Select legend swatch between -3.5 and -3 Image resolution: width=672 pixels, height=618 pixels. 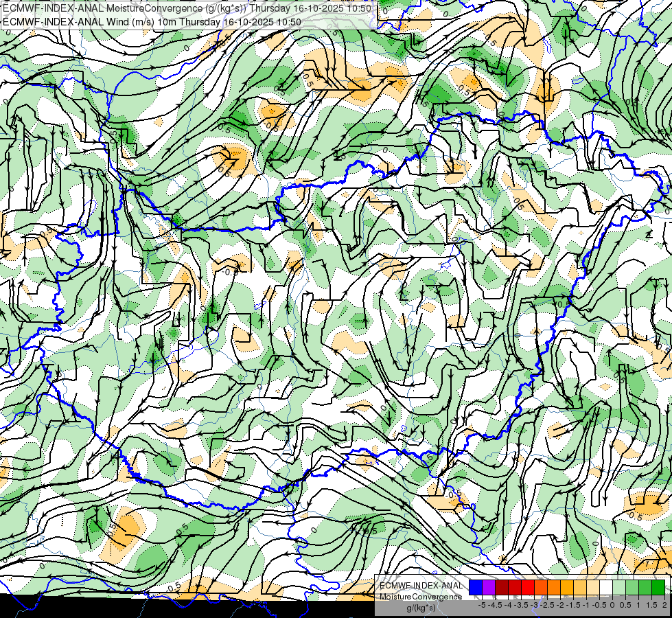(528, 588)
